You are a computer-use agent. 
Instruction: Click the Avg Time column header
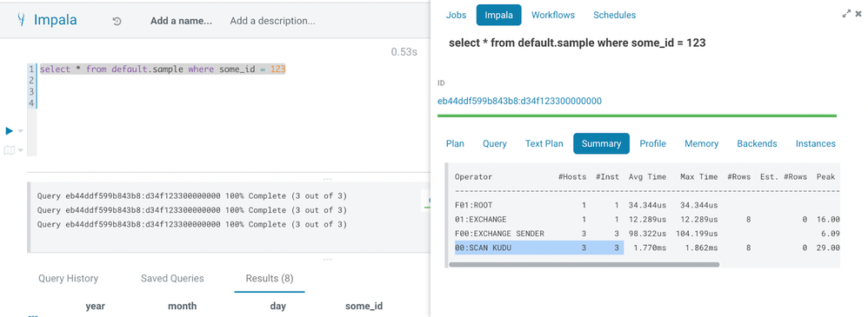click(x=647, y=177)
